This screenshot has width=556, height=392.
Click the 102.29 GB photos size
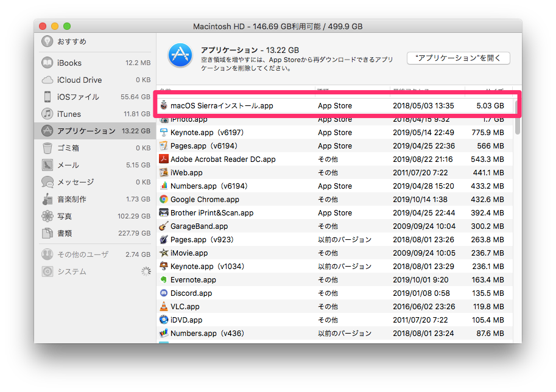pos(134,216)
